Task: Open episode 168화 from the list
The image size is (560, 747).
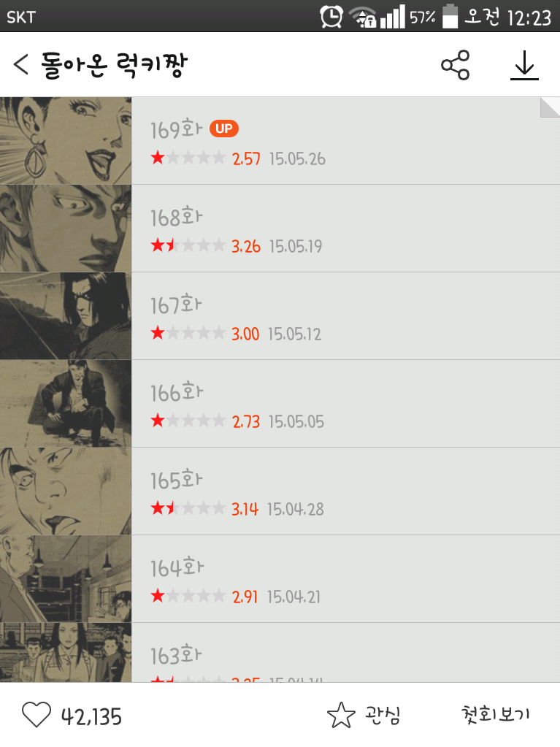Action: pyautogui.click(x=280, y=229)
